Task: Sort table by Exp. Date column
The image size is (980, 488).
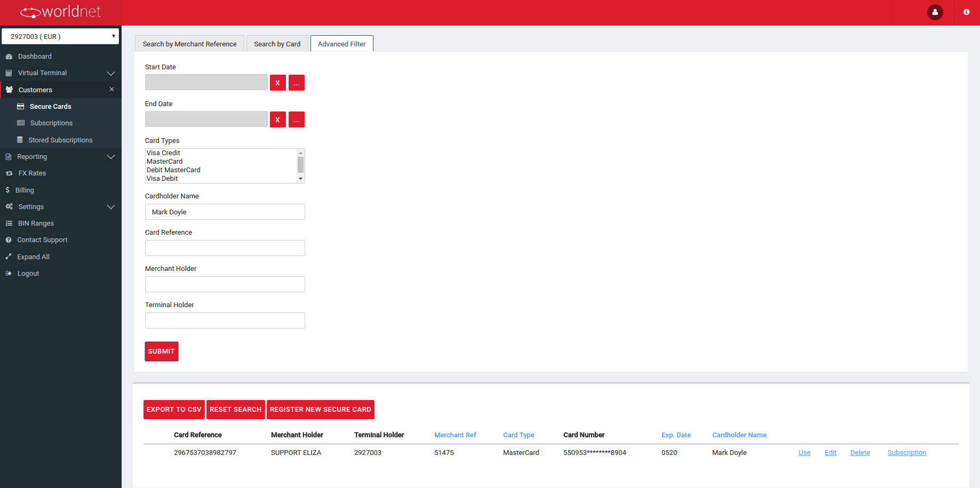Action: coord(676,435)
